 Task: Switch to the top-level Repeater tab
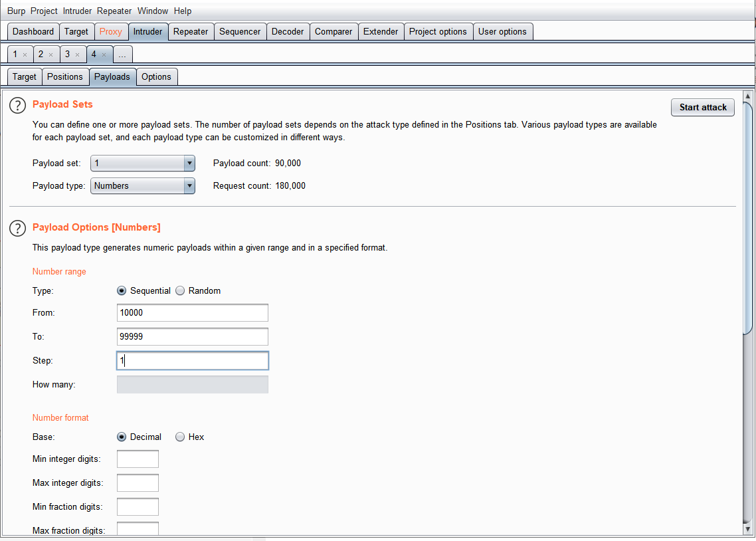coord(191,32)
